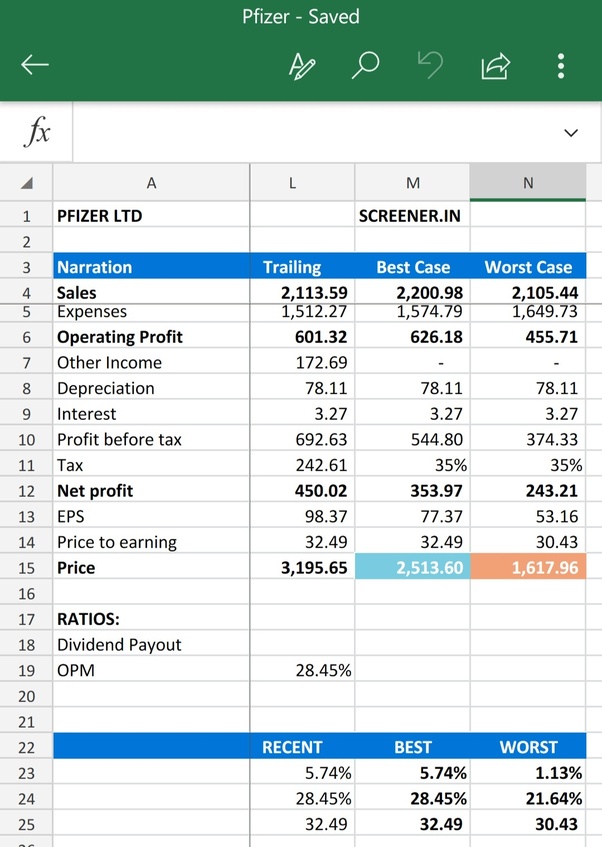This screenshot has height=847, width=602.
Task: Select column A header
Action: (151, 183)
